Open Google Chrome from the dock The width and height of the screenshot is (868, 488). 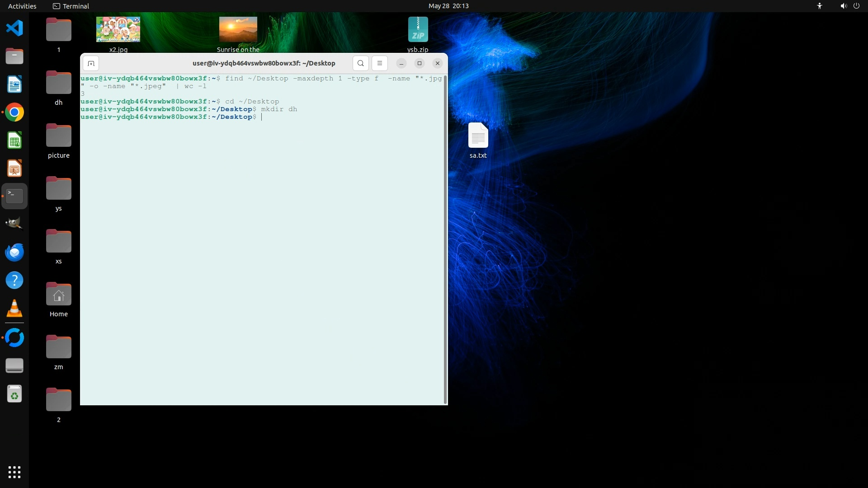[14, 113]
